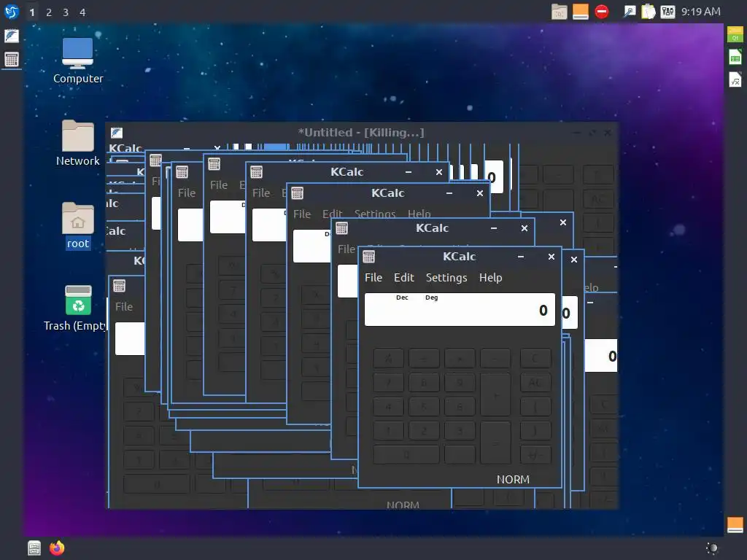Click the wide 0 key in front KCalc

point(406,455)
